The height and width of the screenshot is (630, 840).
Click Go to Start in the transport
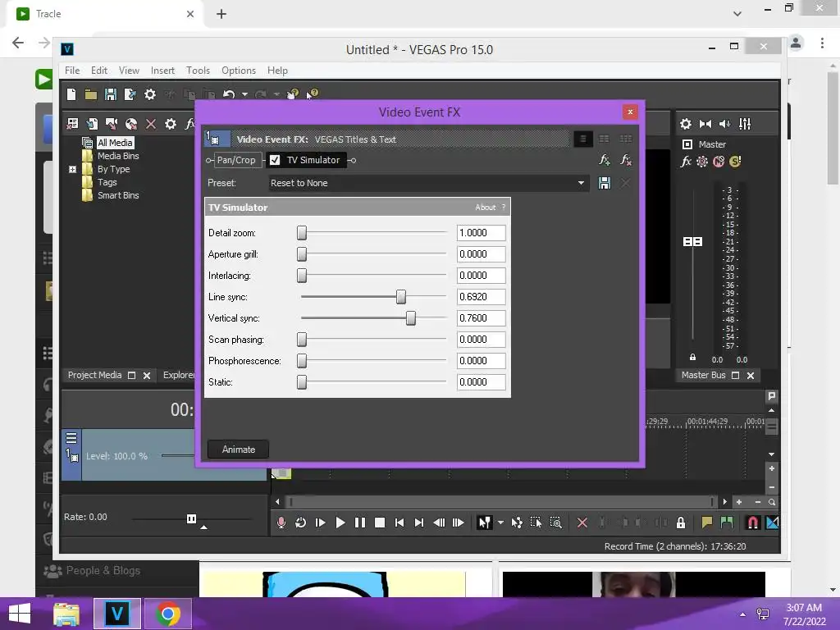[399, 523]
